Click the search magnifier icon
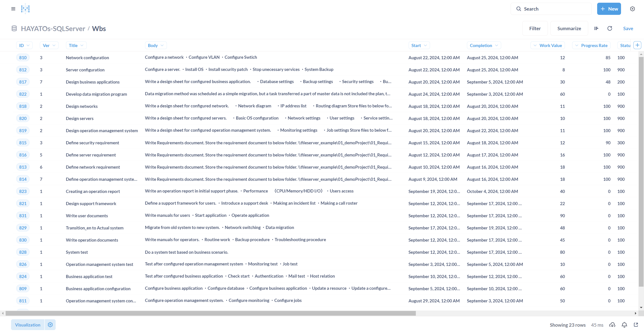The image size is (644, 333). (x=519, y=9)
